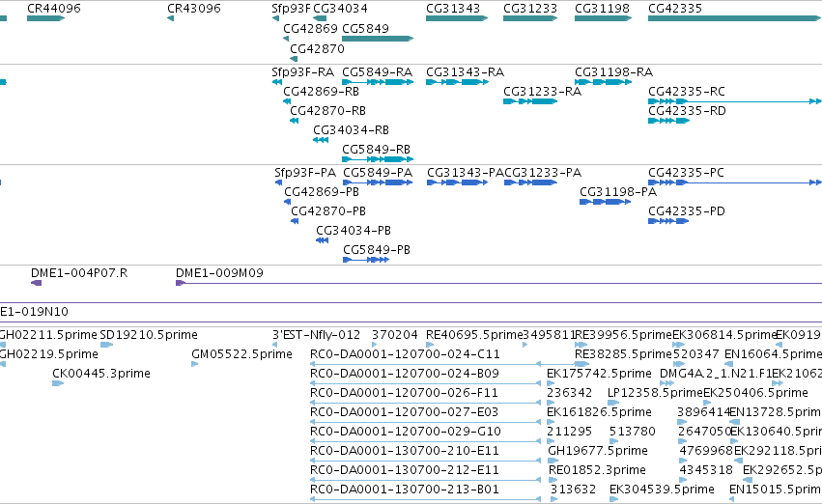Screen dimensions: 822x504
Task: Select the RC0-DA0001-130700-213-B01 label
Action: [404, 490]
